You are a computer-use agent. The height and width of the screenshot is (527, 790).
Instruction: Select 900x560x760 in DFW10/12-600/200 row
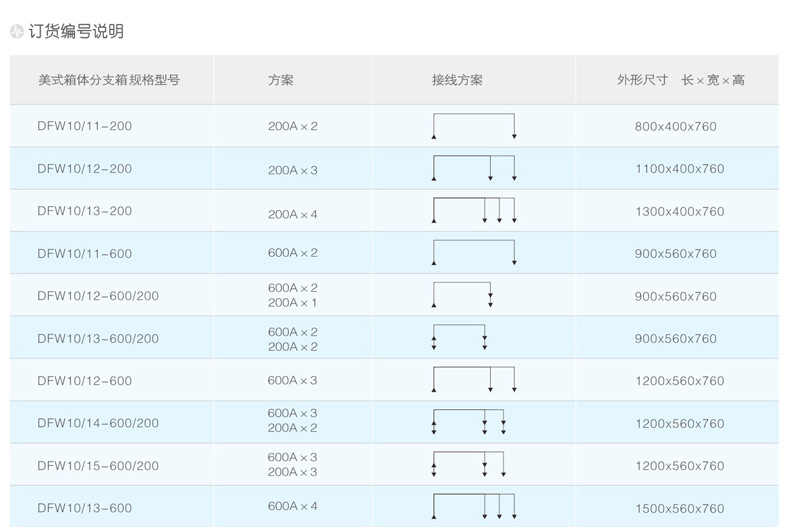click(676, 296)
